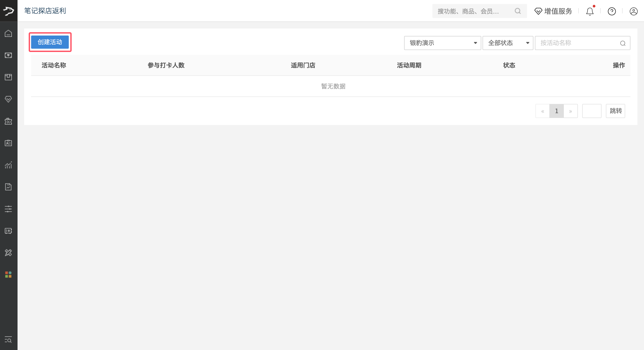Open the yen cashier icon in sidebar

[8, 55]
